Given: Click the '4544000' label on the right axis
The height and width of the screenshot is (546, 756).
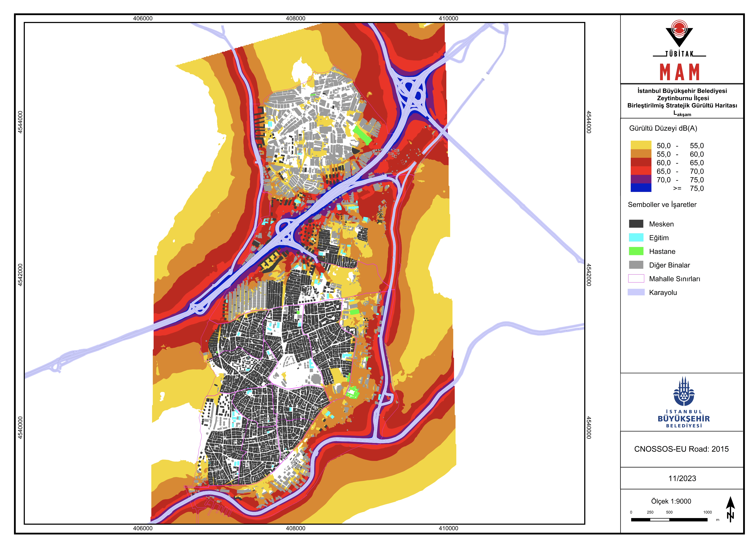Looking at the screenshot, I should pyautogui.click(x=589, y=122).
